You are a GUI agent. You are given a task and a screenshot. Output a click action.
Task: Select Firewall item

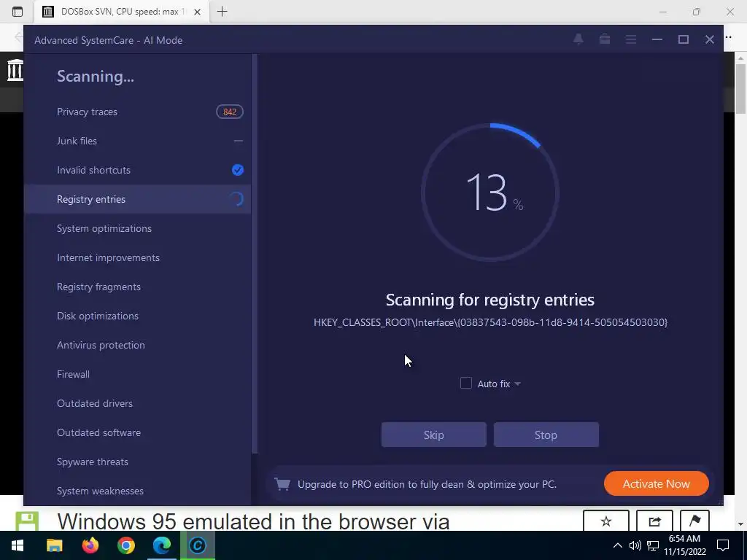137,374
